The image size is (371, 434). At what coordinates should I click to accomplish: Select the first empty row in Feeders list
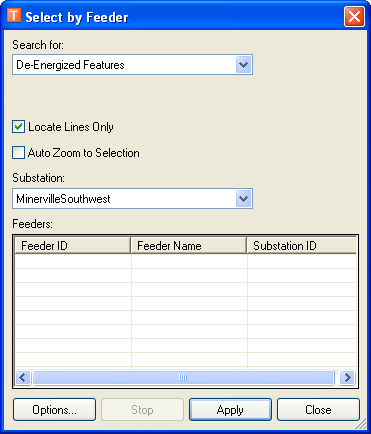point(186,261)
